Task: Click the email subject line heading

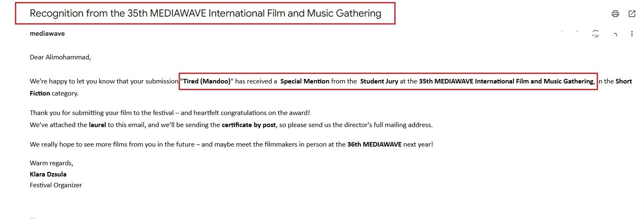Action: [205, 13]
